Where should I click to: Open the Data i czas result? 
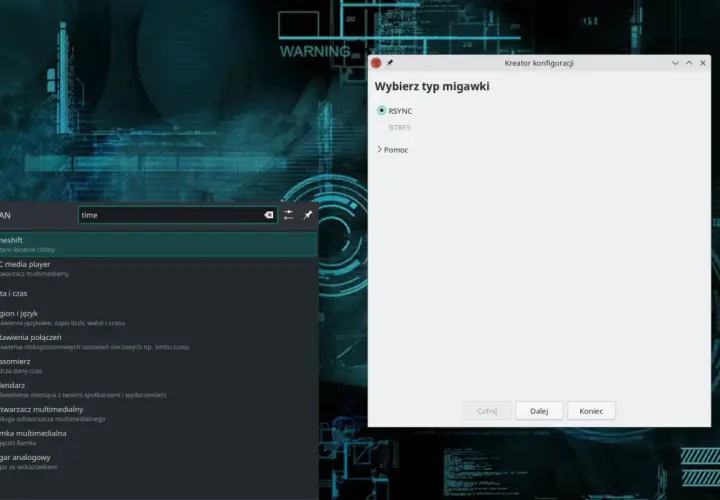coord(158,293)
